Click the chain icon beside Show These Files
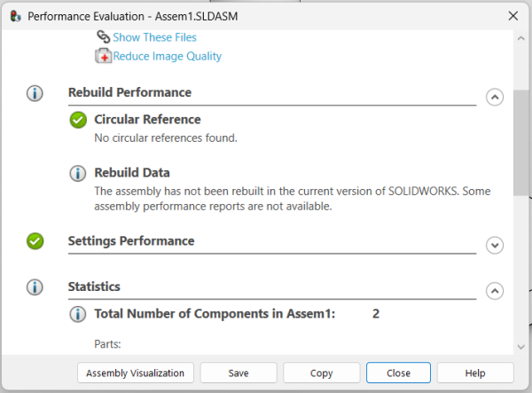Screen dimensions: 532x393 coord(104,36)
